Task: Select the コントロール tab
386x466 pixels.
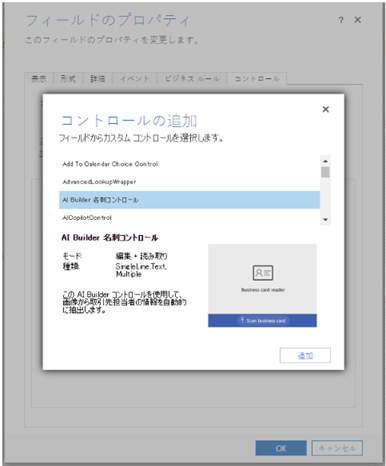Action: 257,79
